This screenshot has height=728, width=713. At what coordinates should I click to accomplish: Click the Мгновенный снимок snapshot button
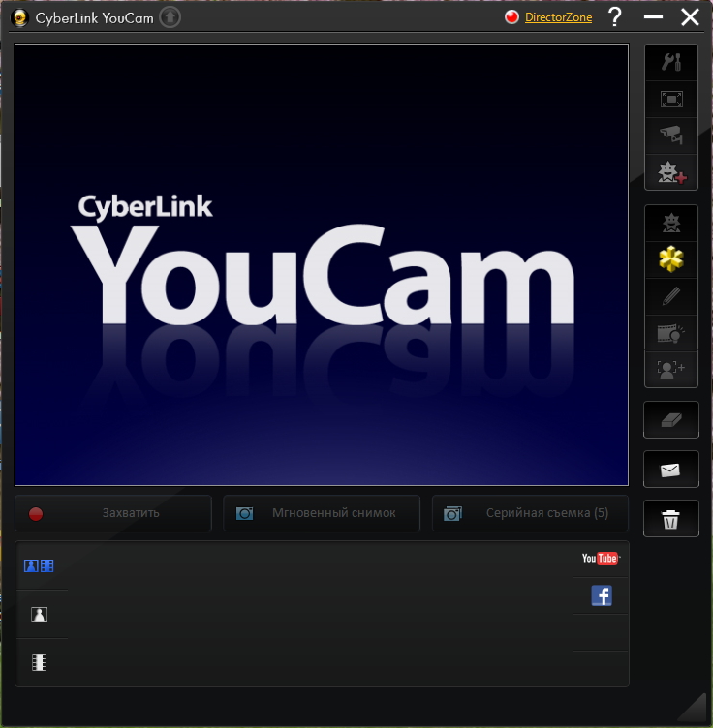[x=322, y=513]
